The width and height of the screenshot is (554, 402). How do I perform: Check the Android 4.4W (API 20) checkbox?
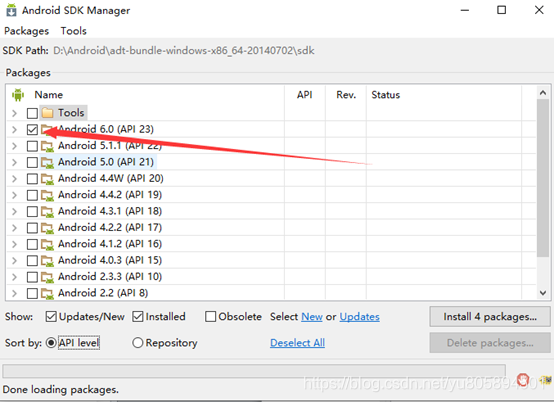(x=32, y=179)
